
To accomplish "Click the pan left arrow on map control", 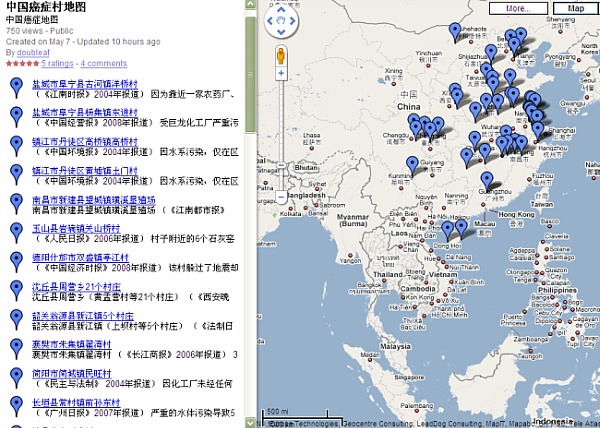I will [268, 19].
